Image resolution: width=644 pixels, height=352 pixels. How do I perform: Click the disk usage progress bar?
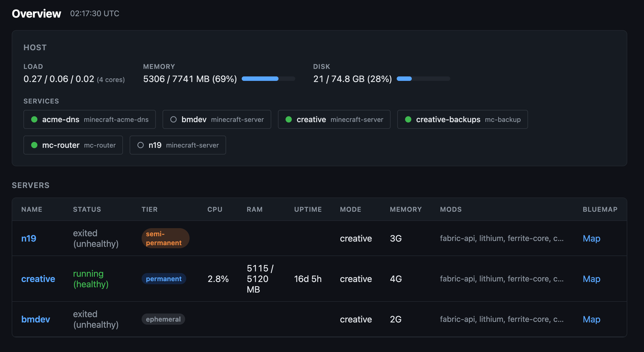(x=423, y=79)
